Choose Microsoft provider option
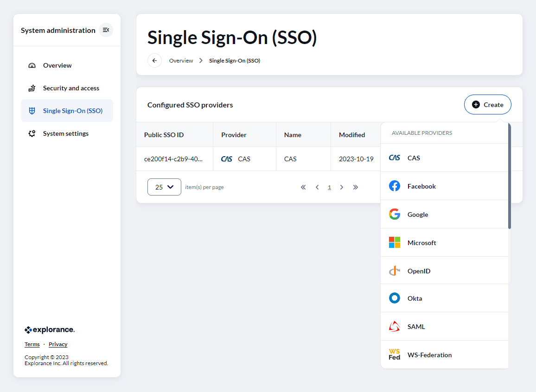Image resolution: width=536 pixels, height=392 pixels. pyautogui.click(x=444, y=243)
